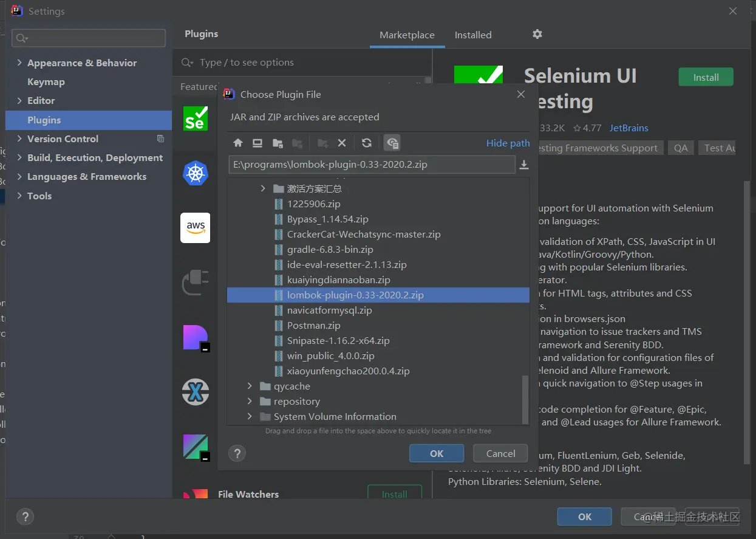Click the search magnifier in settings search box
Image resolution: width=756 pixels, height=539 pixels.
coord(21,38)
